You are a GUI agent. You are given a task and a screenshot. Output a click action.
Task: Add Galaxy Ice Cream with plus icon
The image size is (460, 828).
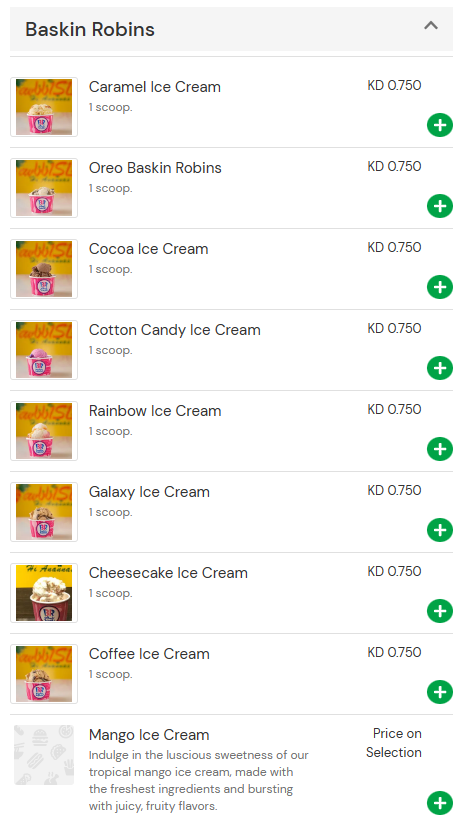[440, 530]
